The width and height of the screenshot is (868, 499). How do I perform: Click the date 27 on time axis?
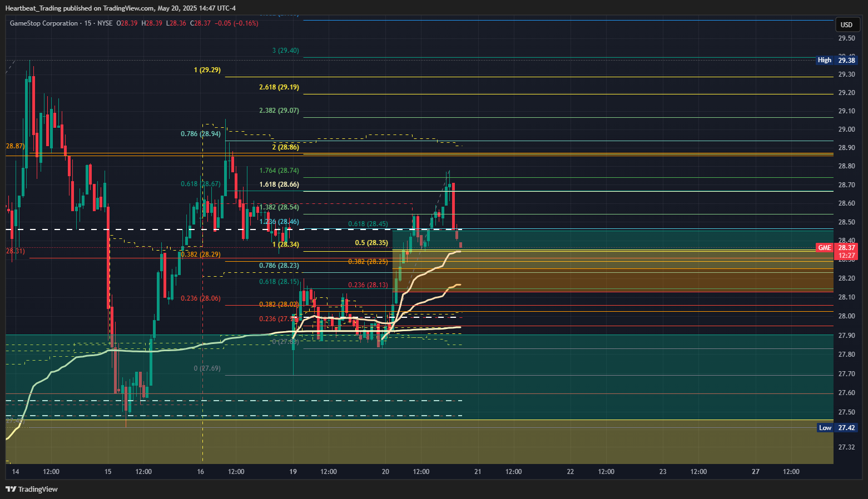[x=756, y=472]
